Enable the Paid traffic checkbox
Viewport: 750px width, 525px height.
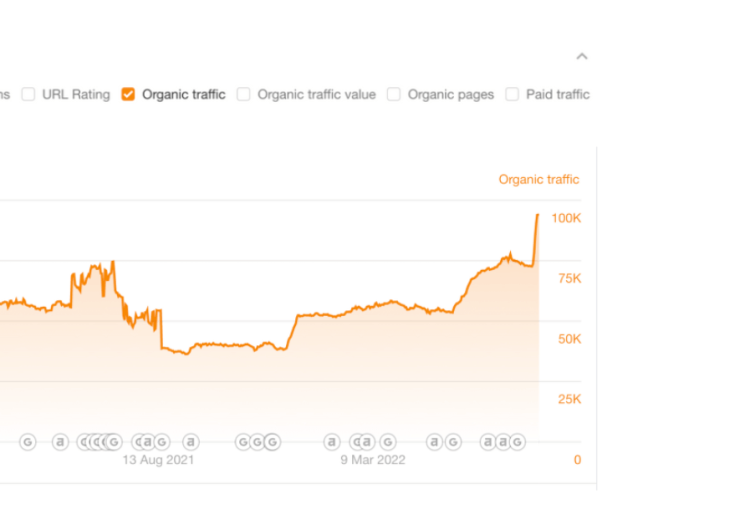[512, 94]
